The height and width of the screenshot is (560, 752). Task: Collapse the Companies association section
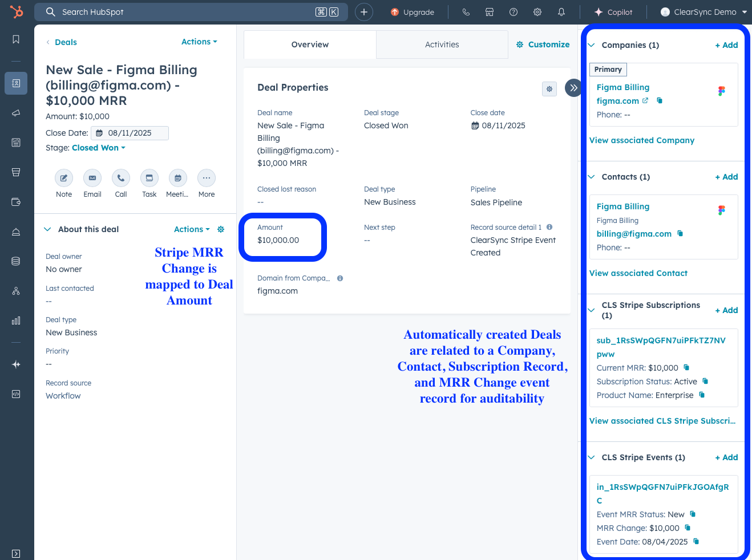pos(592,45)
